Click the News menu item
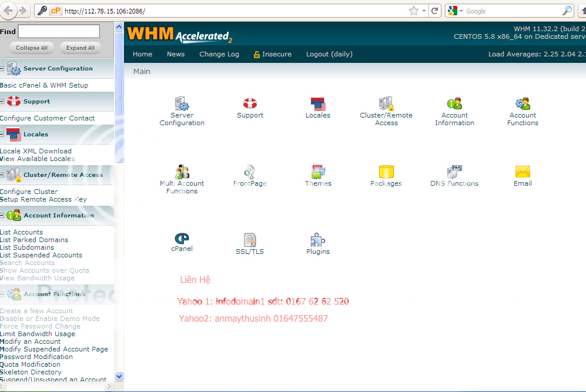This screenshot has width=586, height=392. pos(175,54)
